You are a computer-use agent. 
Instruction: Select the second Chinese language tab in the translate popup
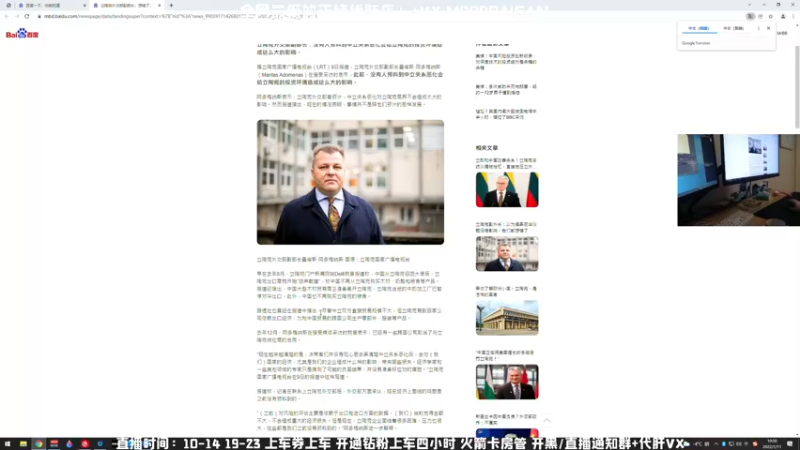[734, 29]
